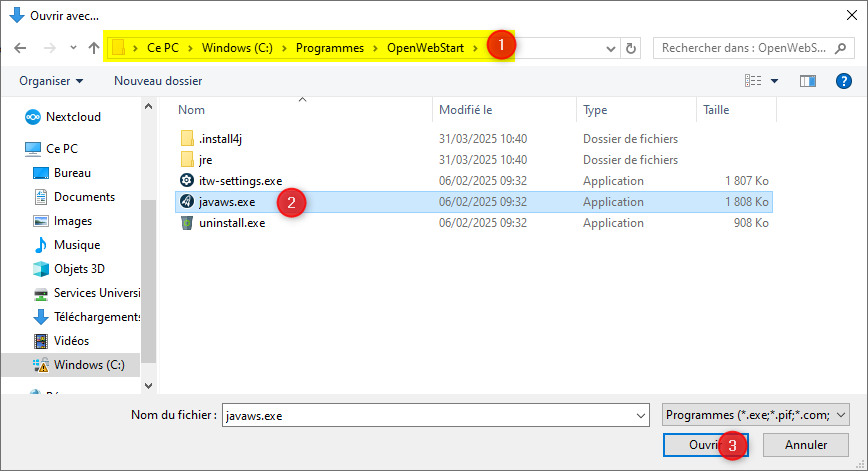Select the uninstall.exe trash icon
Screen dimensions: 868x471
point(186,223)
